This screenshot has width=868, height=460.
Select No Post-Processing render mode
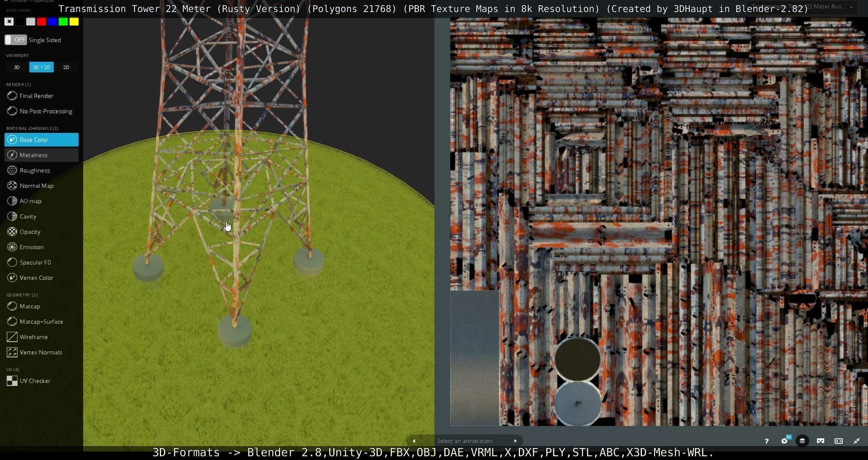coord(41,111)
